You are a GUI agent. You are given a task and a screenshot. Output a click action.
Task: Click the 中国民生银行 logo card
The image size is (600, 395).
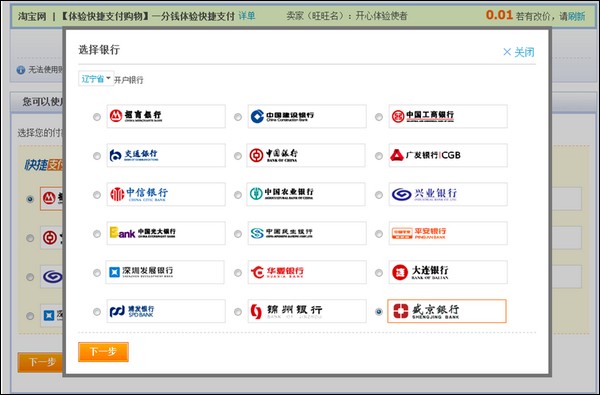tap(307, 233)
